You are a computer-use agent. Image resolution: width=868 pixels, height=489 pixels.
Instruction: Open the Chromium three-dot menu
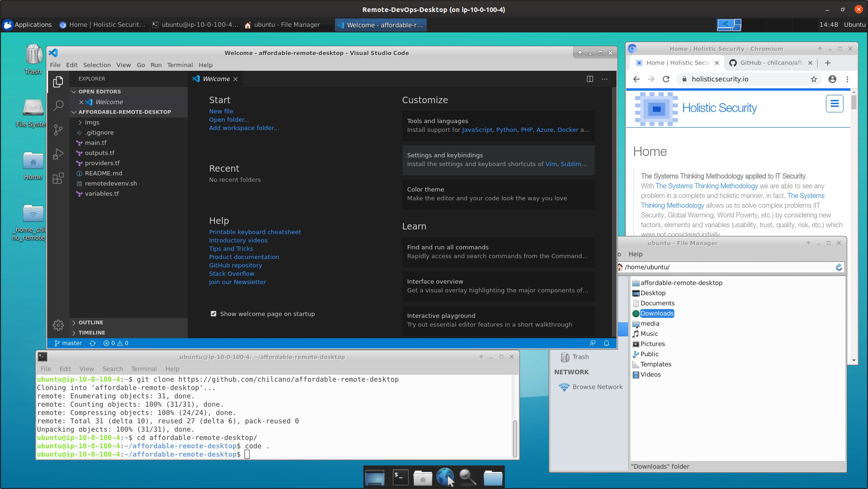[x=847, y=79]
